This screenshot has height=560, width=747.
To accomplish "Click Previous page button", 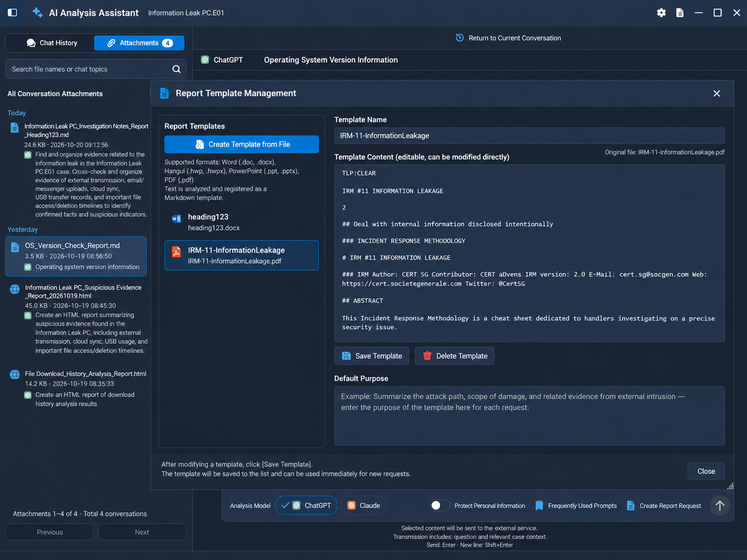I will click(50, 532).
